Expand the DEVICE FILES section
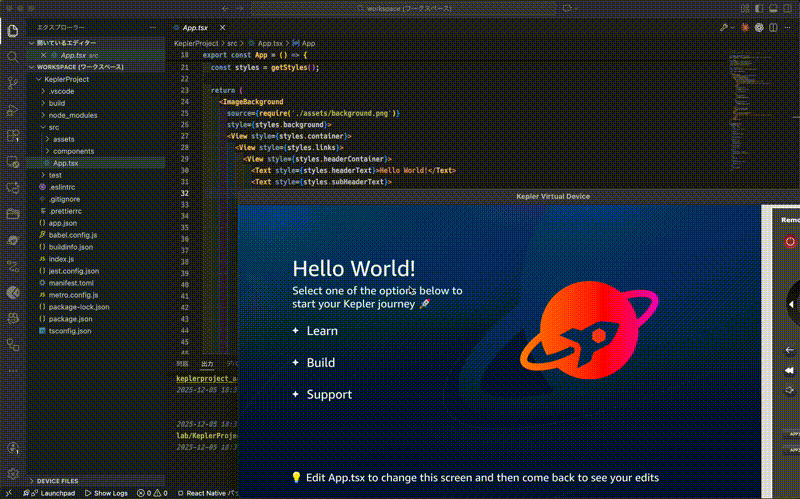The width and height of the screenshot is (800, 499). tap(96, 481)
